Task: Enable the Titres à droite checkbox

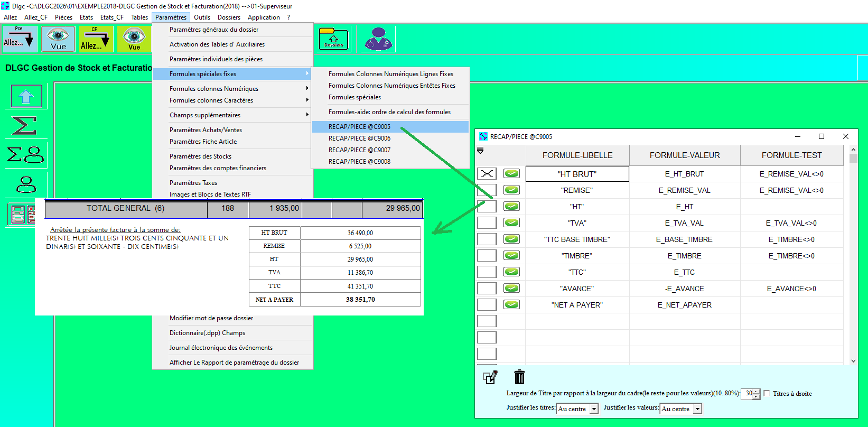Action: click(767, 393)
